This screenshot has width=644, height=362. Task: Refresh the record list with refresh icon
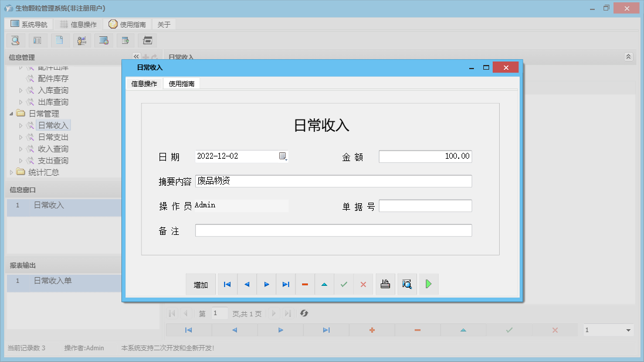304,313
